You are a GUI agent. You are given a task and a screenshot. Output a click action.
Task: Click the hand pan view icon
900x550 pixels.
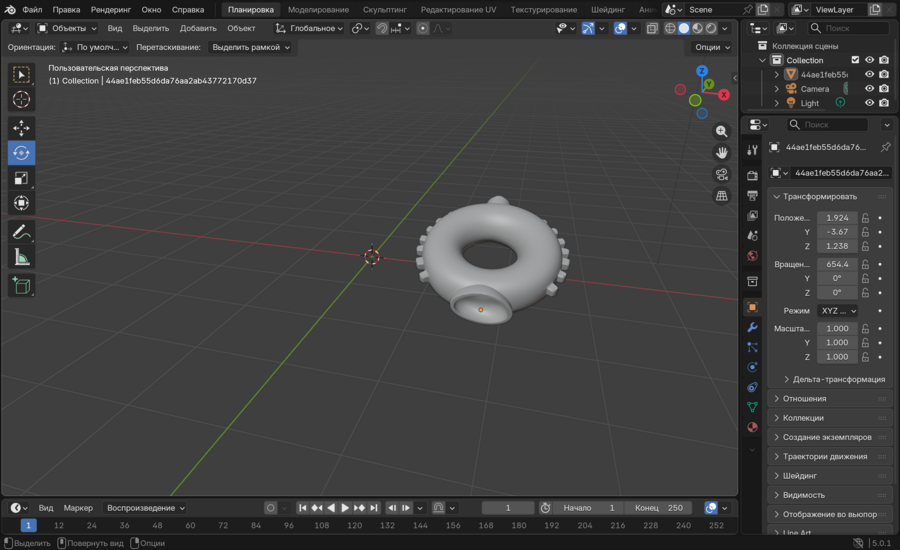721,152
